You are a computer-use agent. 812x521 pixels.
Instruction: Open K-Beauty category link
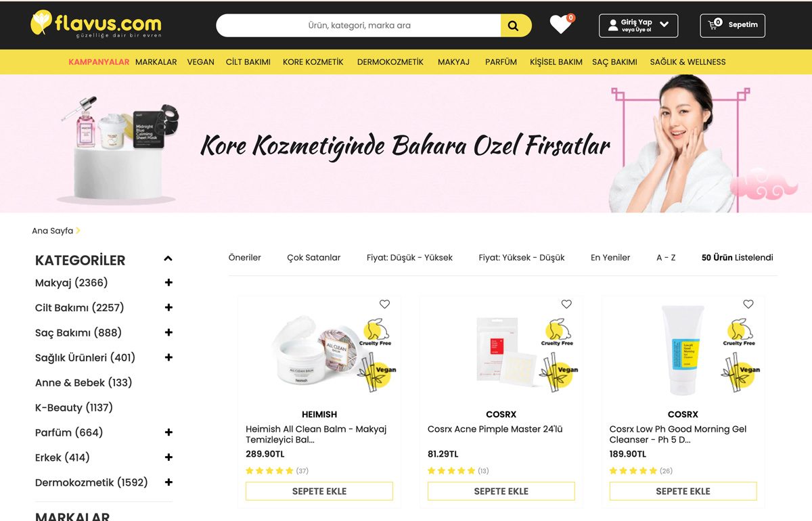pos(74,407)
